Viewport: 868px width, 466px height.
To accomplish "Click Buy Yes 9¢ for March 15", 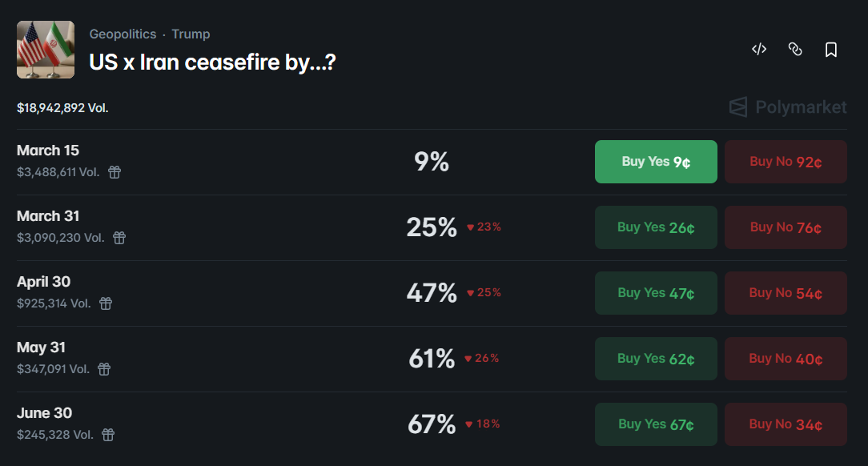I will [656, 161].
